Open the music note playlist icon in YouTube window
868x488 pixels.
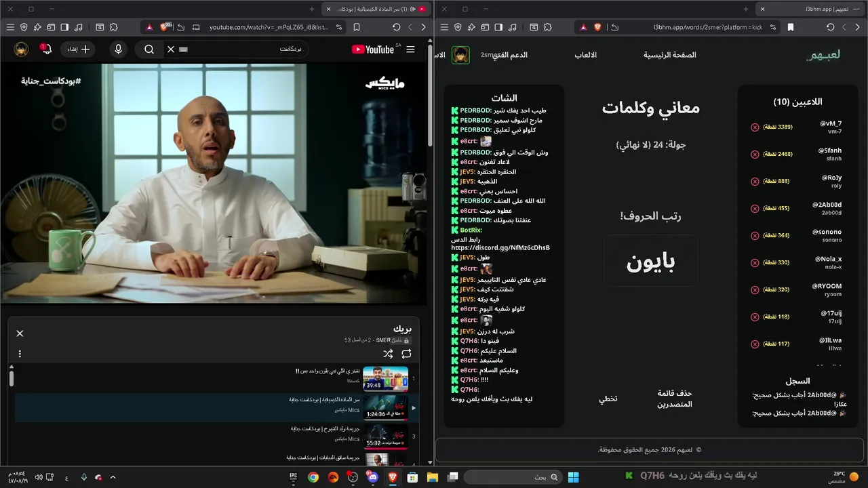pos(79,27)
